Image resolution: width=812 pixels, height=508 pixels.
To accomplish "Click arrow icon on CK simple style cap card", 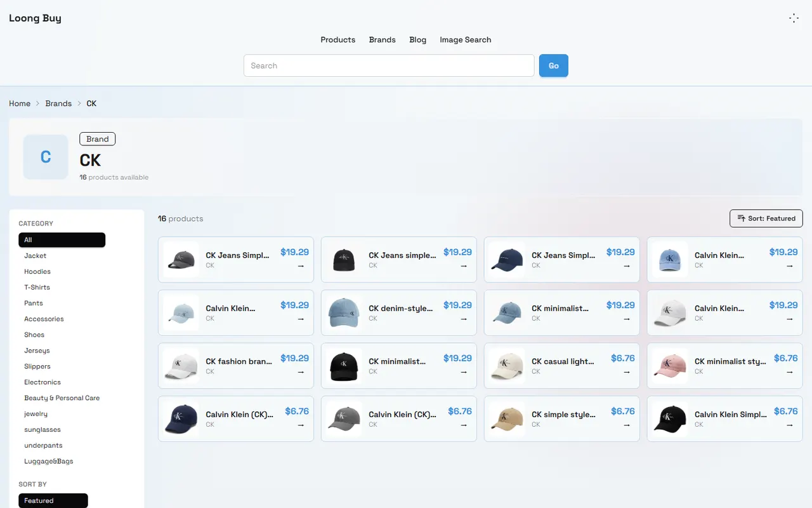I will 627,425.
